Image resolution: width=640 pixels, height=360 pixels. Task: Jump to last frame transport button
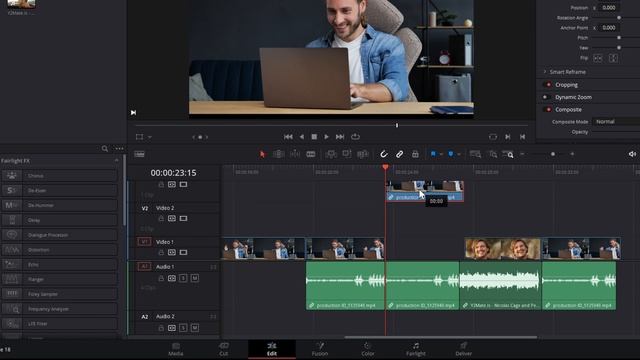(x=340, y=137)
